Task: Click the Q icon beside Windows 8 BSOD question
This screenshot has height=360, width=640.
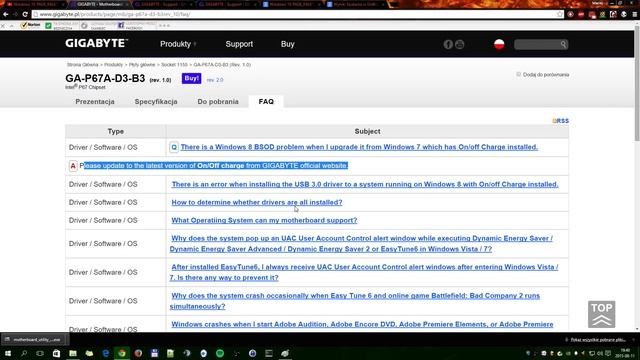Action: pyautogui.click(x=174, y=147)
